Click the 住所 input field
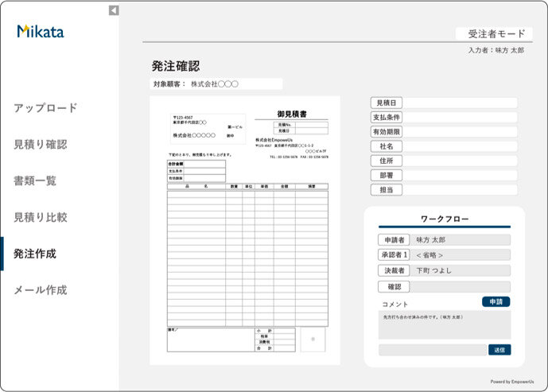The height and width of the screenshot is (392, 548). (461, 161)
